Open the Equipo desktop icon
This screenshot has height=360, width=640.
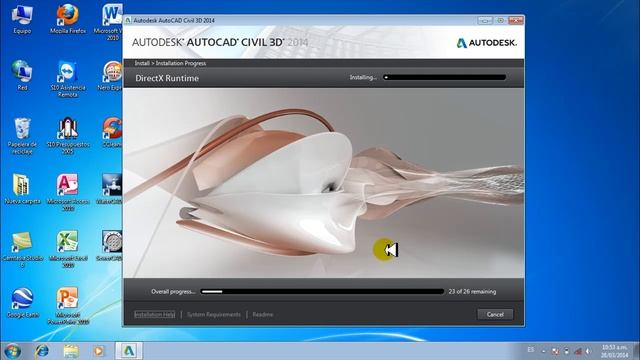click(x=22, y=19)
